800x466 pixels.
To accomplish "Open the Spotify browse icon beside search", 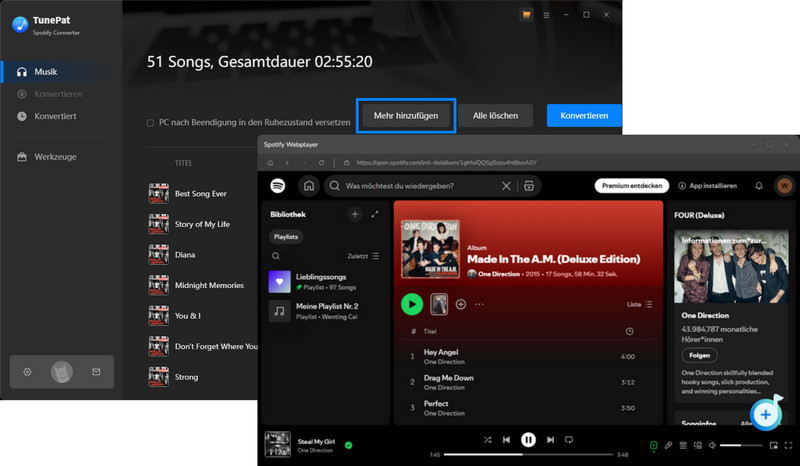I will coord(529,186).
